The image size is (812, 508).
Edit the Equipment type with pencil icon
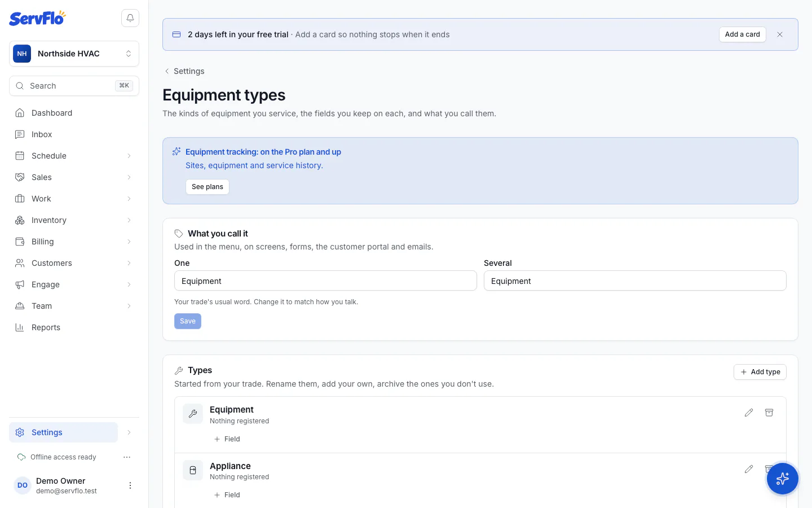(x=749, y=413)
